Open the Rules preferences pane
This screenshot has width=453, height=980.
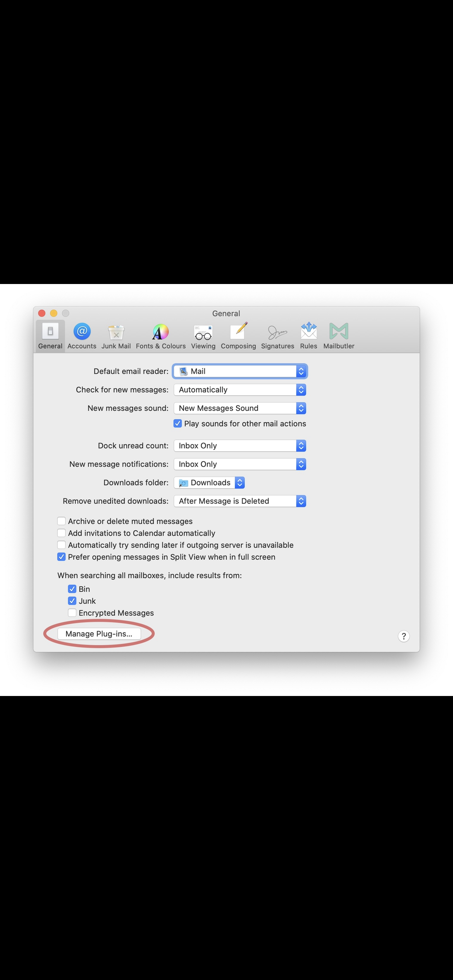pyautogui.click(x=309, y=336)
